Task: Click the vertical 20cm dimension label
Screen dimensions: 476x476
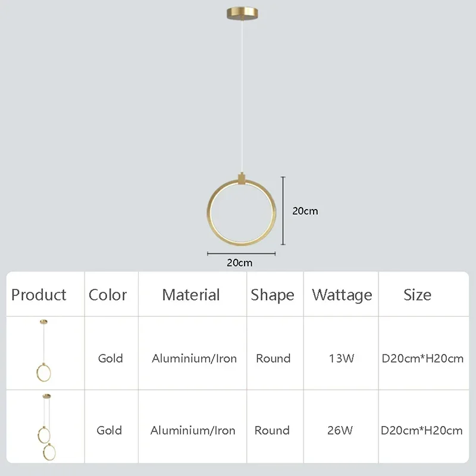Action: pyautogui.click(x=305, y=211)
